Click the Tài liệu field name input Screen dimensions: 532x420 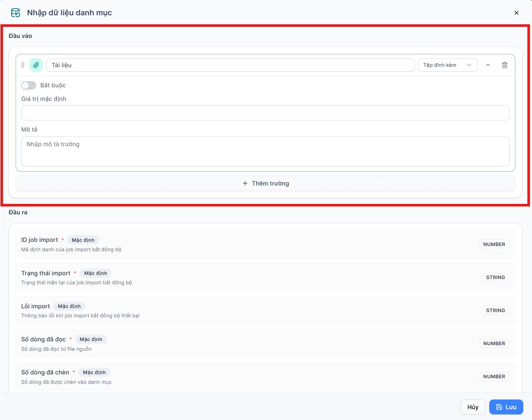tap(230, 65)
